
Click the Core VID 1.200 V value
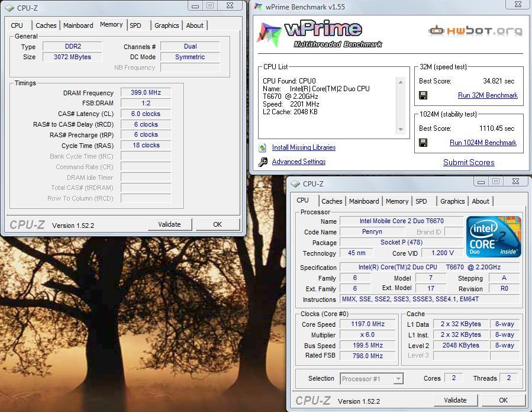tap(443, 253)
